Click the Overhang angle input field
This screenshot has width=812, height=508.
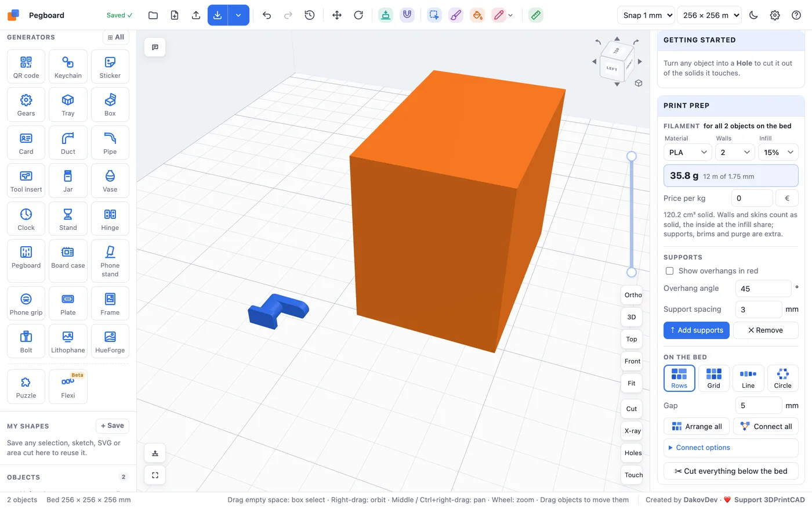(x=763, y=289)
